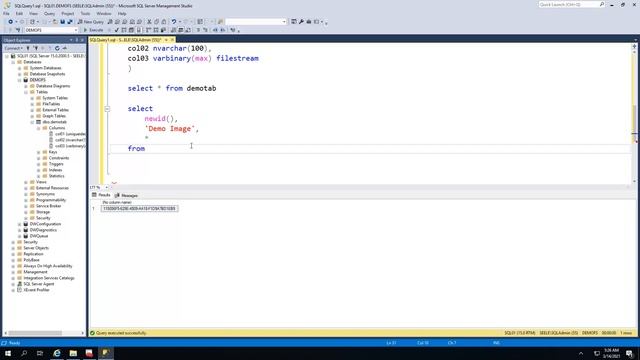This screenshot has height=360, width=640.
Task: Open File Explorer from the taskbar
Action: (73, 353)
